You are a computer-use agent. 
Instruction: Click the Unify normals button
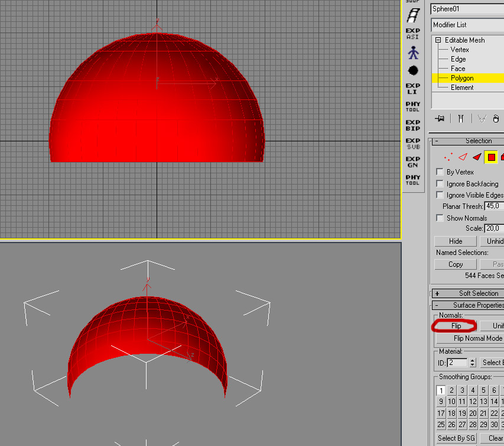coord(492,326)
